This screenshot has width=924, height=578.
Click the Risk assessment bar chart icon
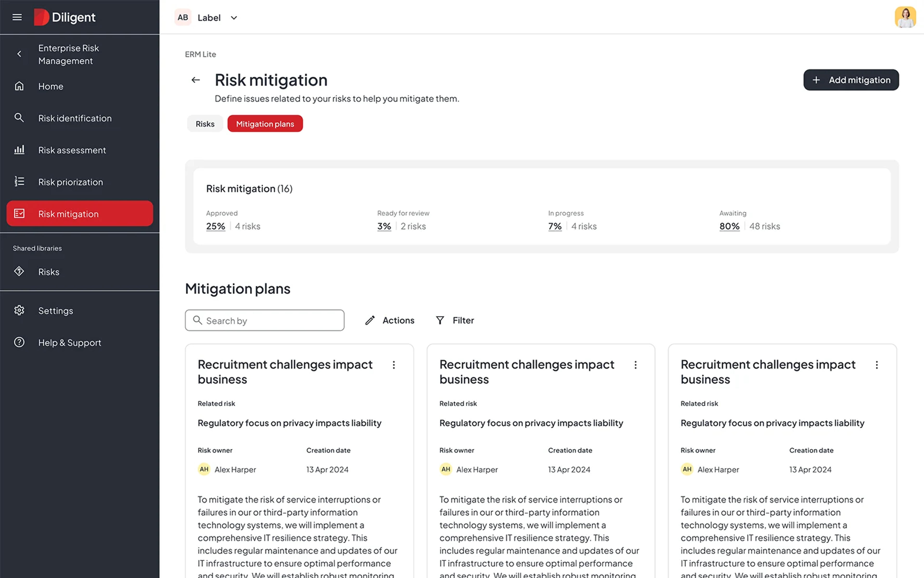[19, 150]
